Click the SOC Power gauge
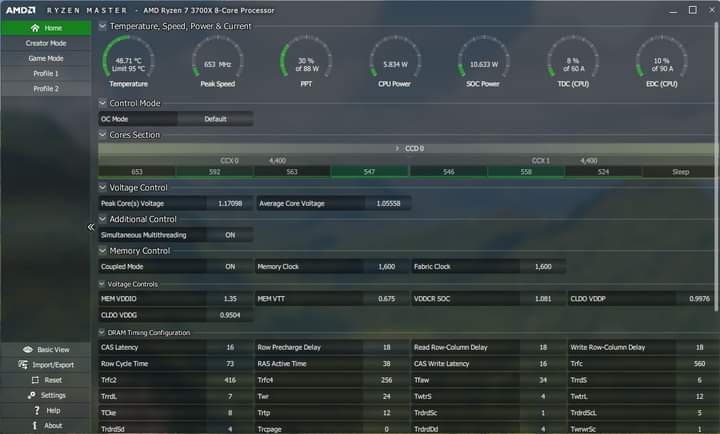The image size is (720, 434). click(483, 62)
